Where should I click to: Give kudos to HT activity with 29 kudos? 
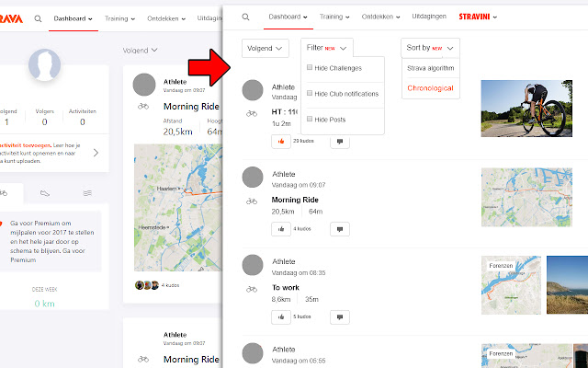pyautogui.click(x=281, y=142)
